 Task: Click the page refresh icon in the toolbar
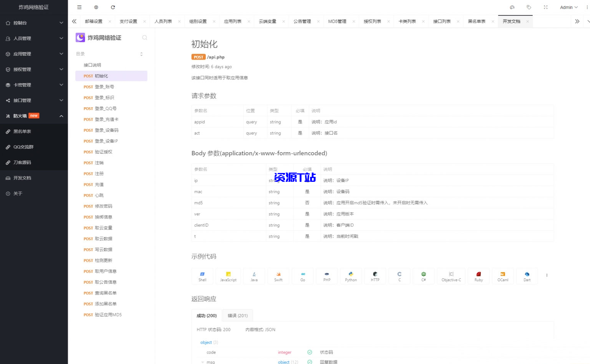pyautogui.click(x=113, y=7)
